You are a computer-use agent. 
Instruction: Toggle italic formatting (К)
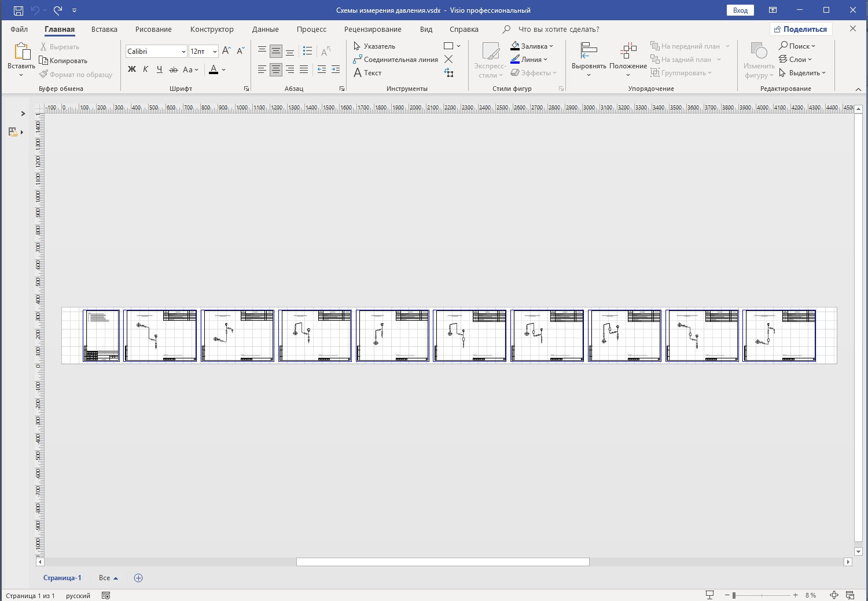(x=145, y=69)
